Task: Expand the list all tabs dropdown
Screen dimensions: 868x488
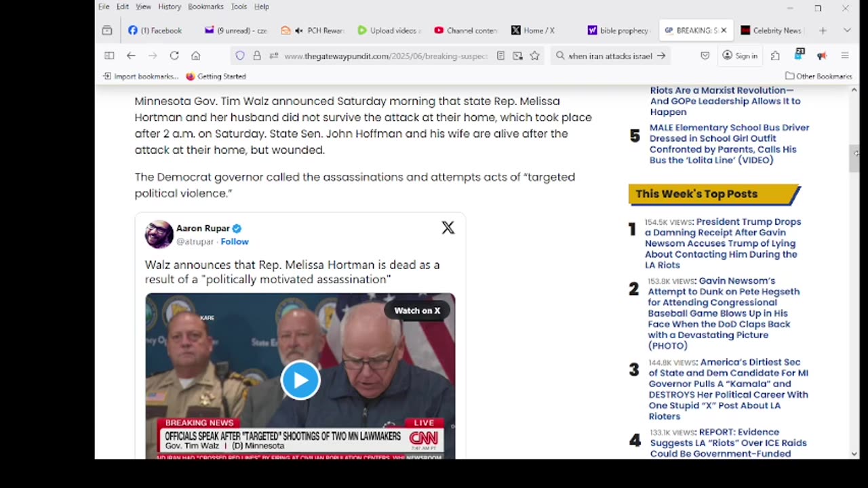Action: tap(847, 30)
